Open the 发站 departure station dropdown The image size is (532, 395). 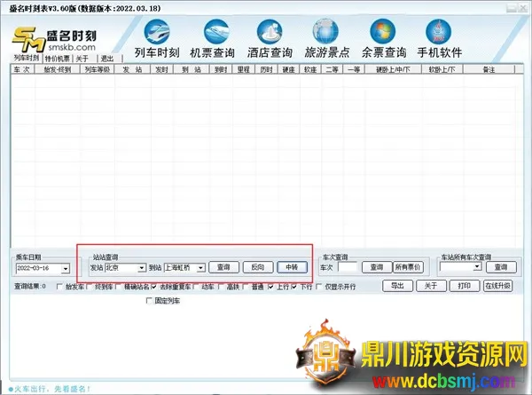(141, 267)
